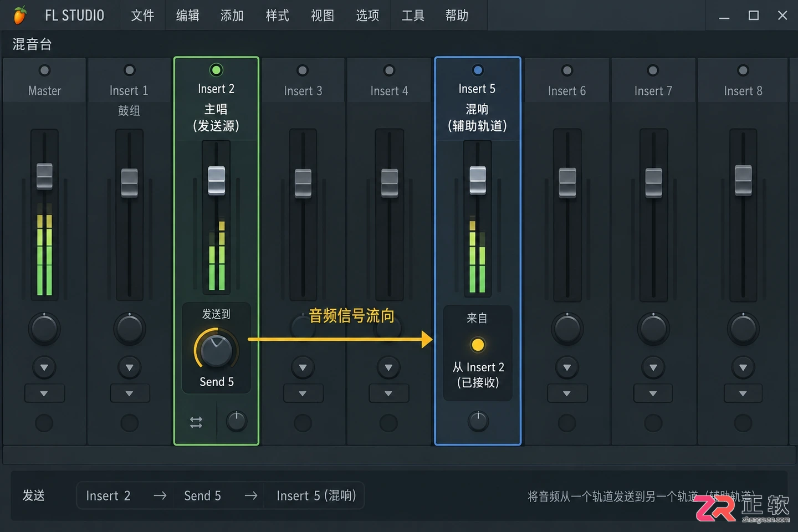Click the round arrow button on Insert 1

tap(129, 367)
